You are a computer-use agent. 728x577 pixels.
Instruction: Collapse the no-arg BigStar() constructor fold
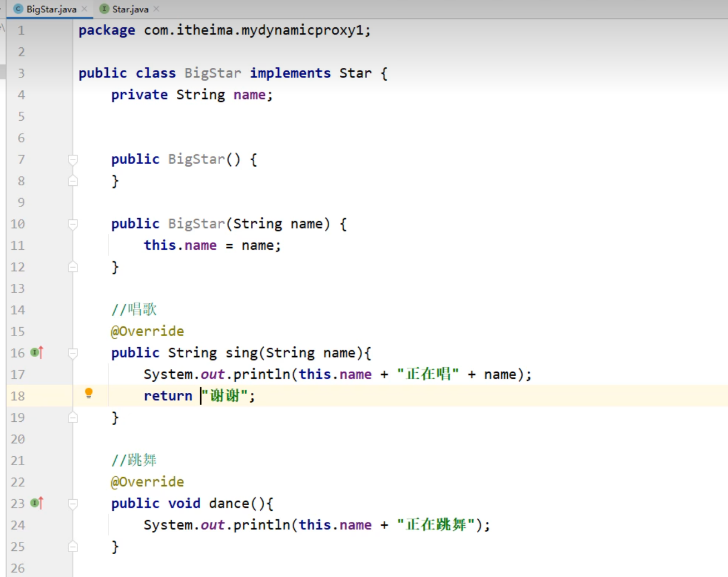pos(73,160)
